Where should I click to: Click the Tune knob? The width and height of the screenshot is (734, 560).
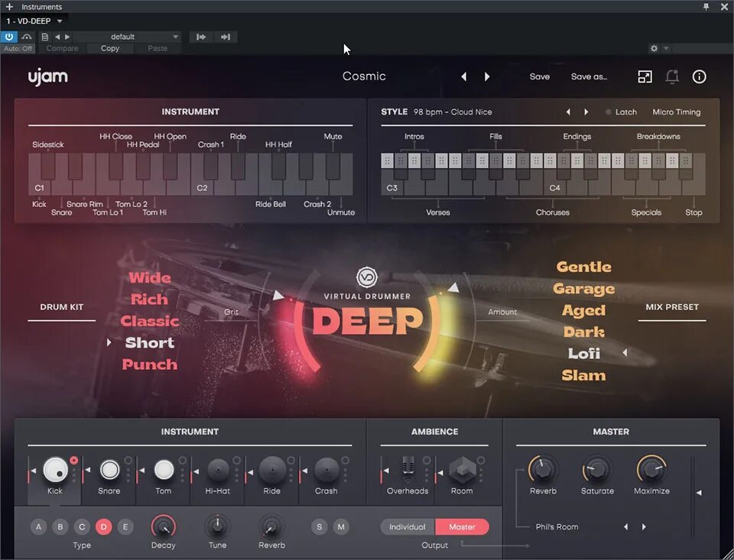tap(217, 526)
